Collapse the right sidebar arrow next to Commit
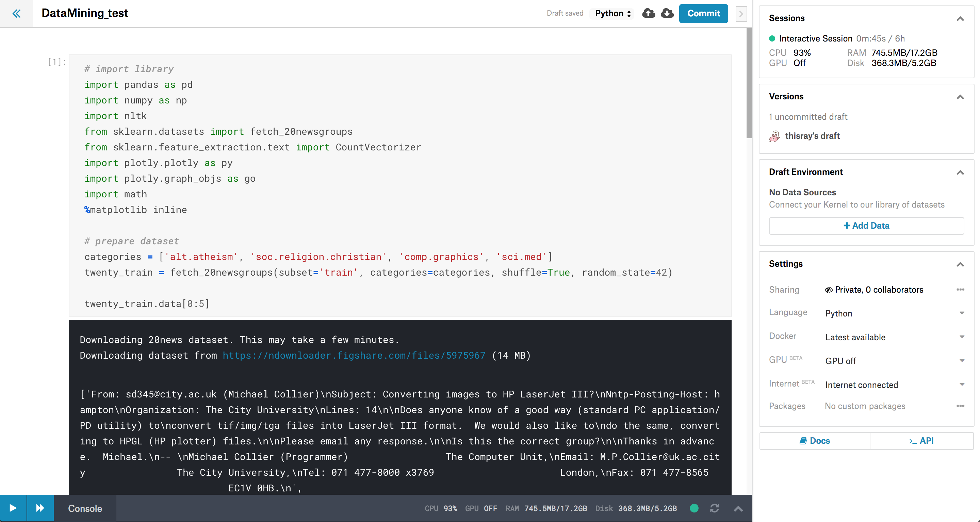980x522 pixels. [x=741, y=14]
